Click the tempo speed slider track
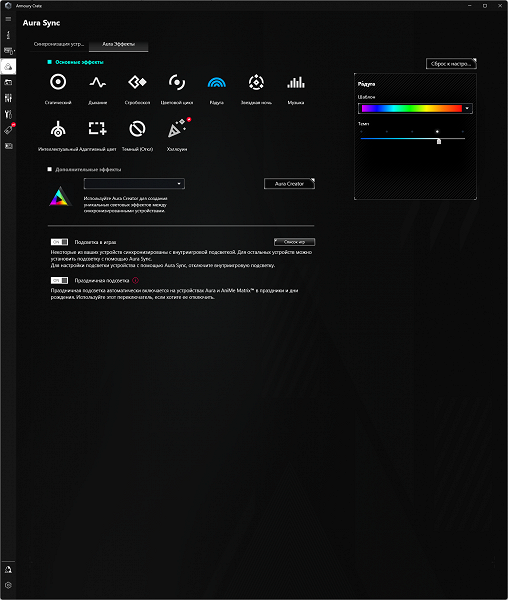This screenshot has height=600, width=508. coord(413,139)
